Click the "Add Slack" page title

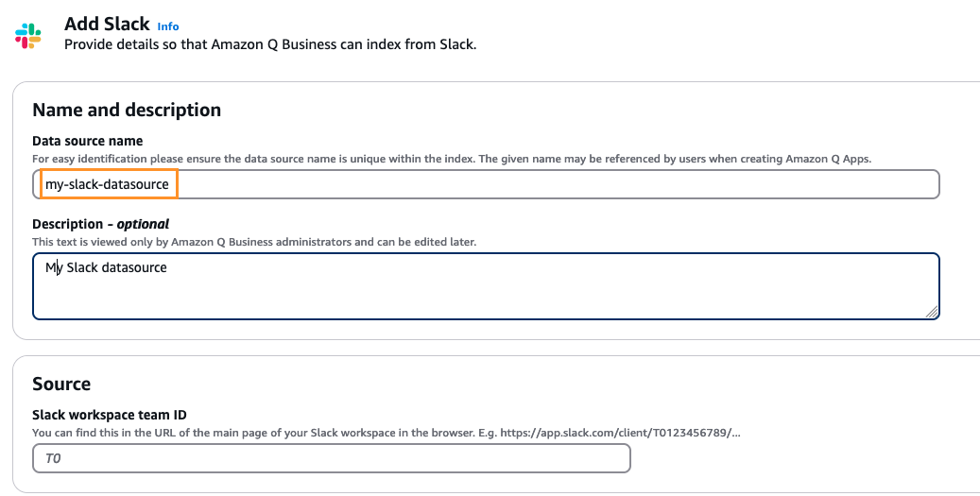click(107, 24)
